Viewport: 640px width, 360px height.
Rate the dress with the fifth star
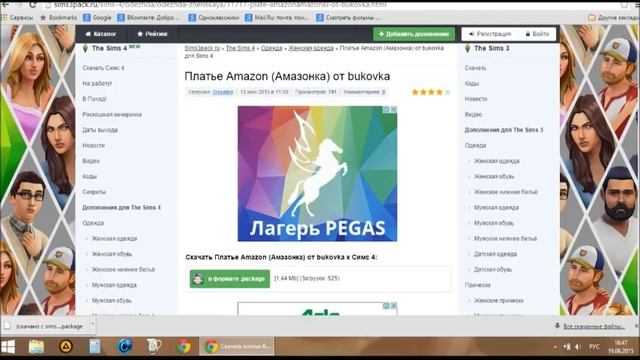(x=447, y=92)
